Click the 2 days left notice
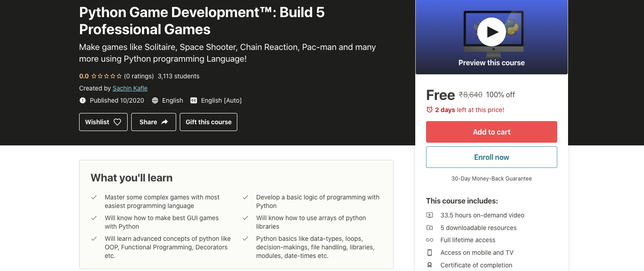Screen dimensions: 644x271 tap(470, 110)
